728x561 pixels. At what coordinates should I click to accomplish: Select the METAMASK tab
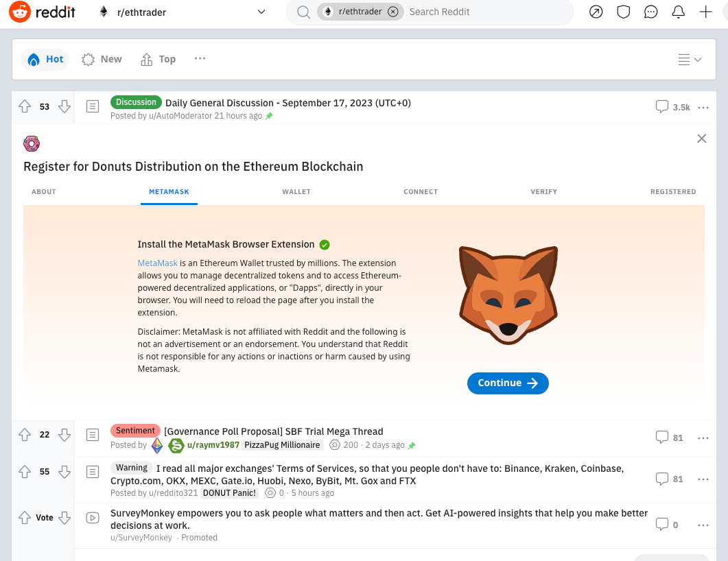[x=169, y=191]
